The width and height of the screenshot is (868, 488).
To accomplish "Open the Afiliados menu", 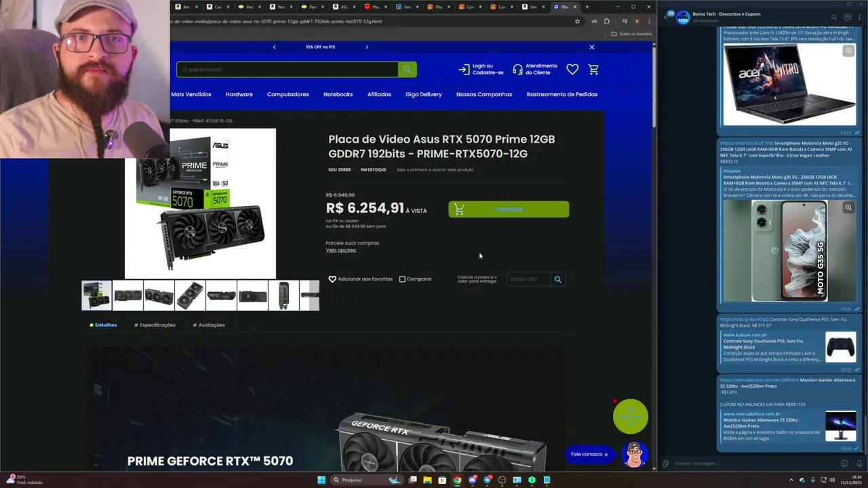I will [x=379, y=94].
